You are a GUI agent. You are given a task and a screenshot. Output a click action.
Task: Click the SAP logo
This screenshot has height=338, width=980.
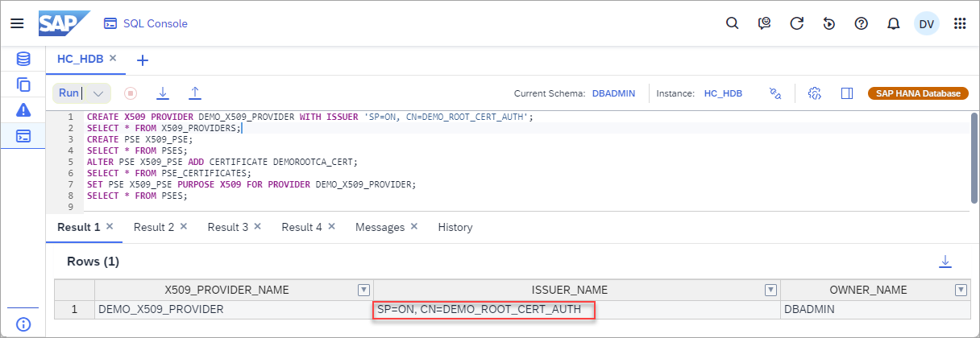point(64,23)
